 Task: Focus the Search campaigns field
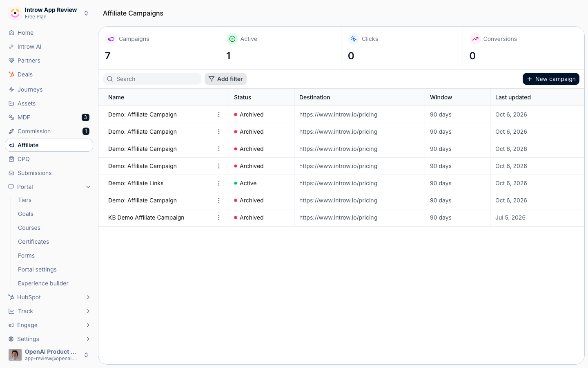pos(152,79)
